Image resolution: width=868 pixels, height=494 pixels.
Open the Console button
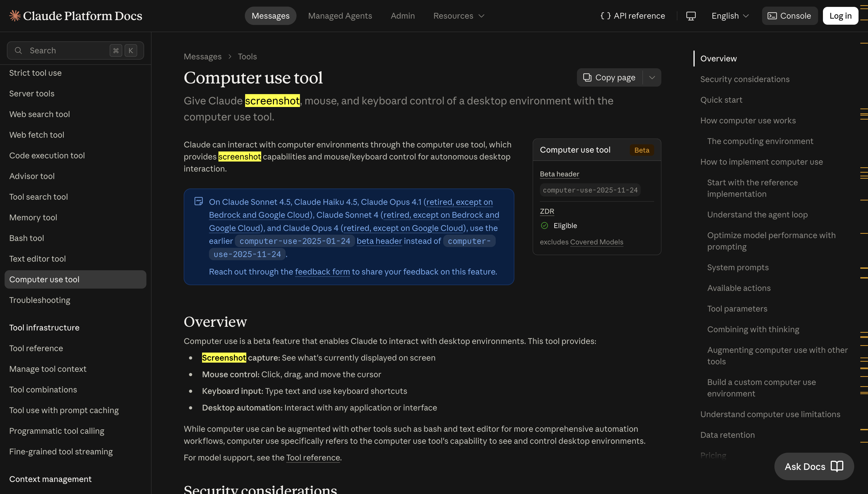click(x=790, y=16)
